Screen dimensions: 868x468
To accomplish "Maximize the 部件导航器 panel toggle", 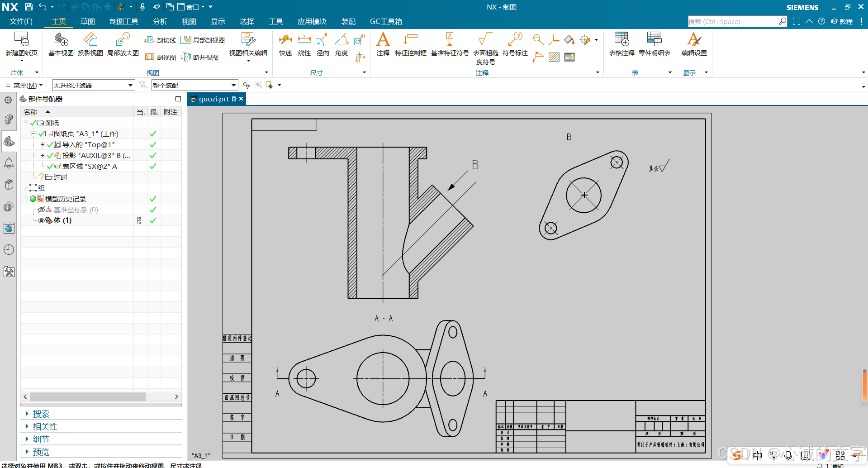I will [x=178, y=99].
